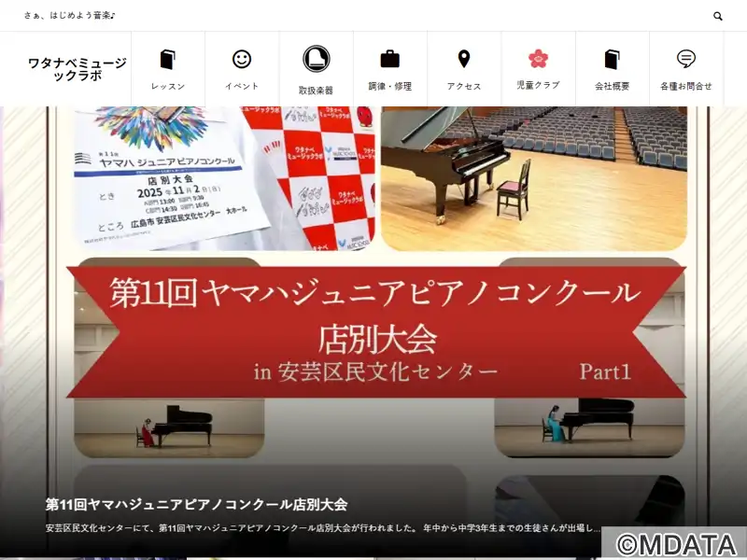
Task: Click the 会社概要 book icon
Action: pos(613,60)
